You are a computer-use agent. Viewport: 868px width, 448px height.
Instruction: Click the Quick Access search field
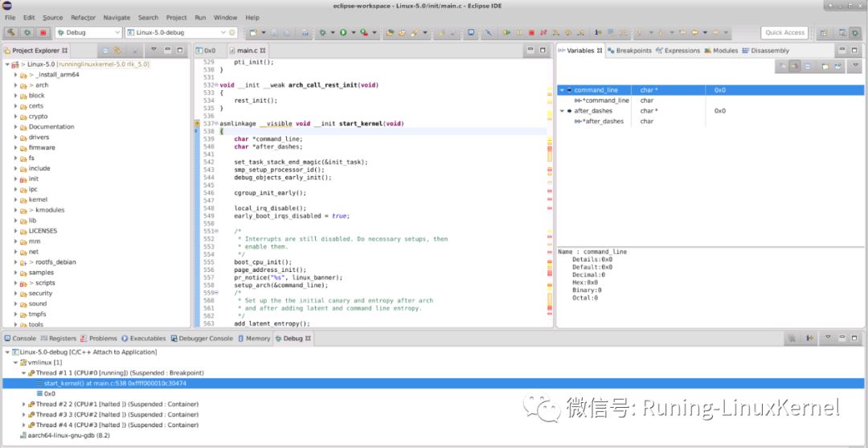tap(784, 32)
